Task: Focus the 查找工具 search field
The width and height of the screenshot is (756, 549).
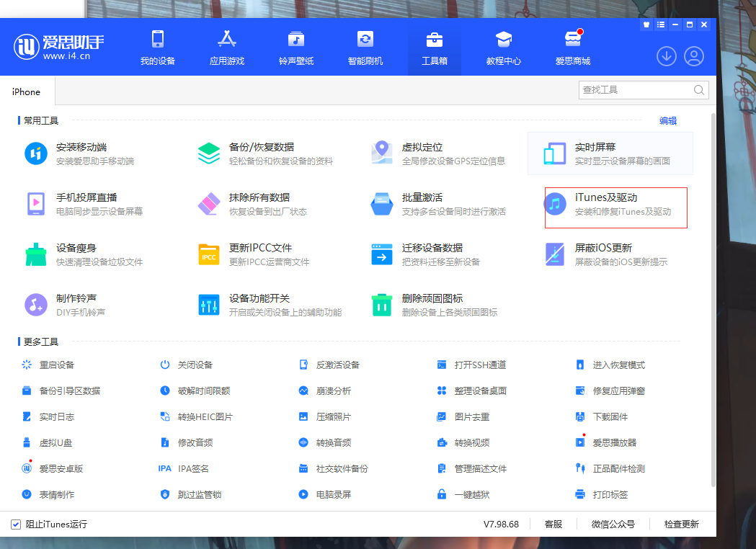Action: (x=644, y=89)
